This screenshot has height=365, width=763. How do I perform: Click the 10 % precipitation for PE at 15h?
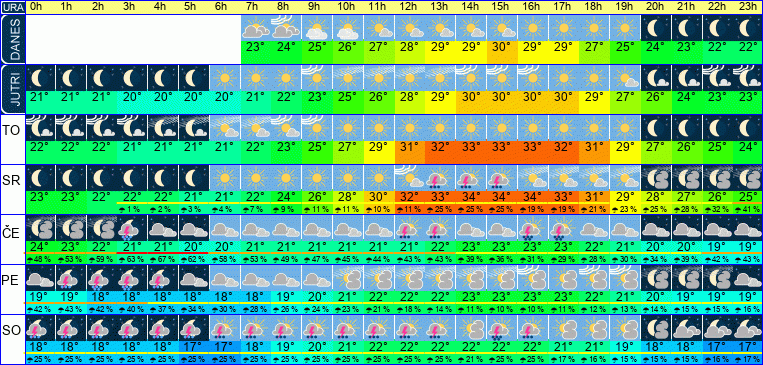point(502,309)
